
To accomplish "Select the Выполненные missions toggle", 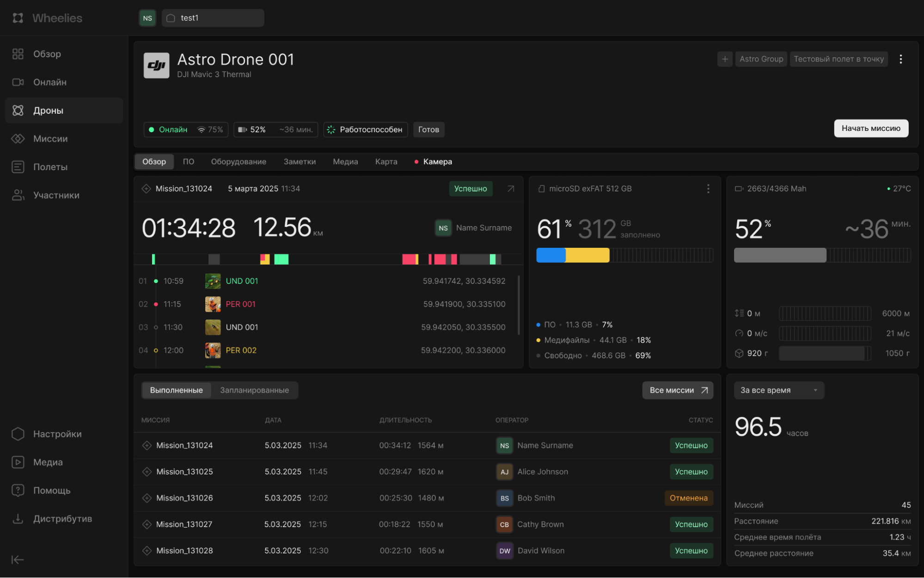I will point(176,390).
